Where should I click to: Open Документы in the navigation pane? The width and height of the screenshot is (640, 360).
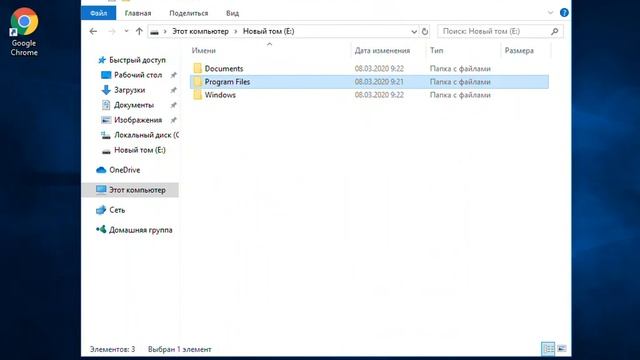click(134, 105)
